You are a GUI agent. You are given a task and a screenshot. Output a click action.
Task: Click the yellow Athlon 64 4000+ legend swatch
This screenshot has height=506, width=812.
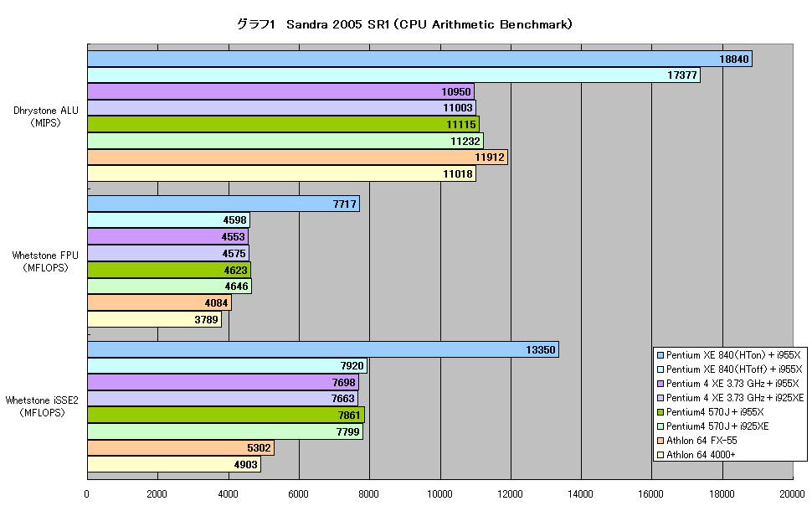(660, 455)
